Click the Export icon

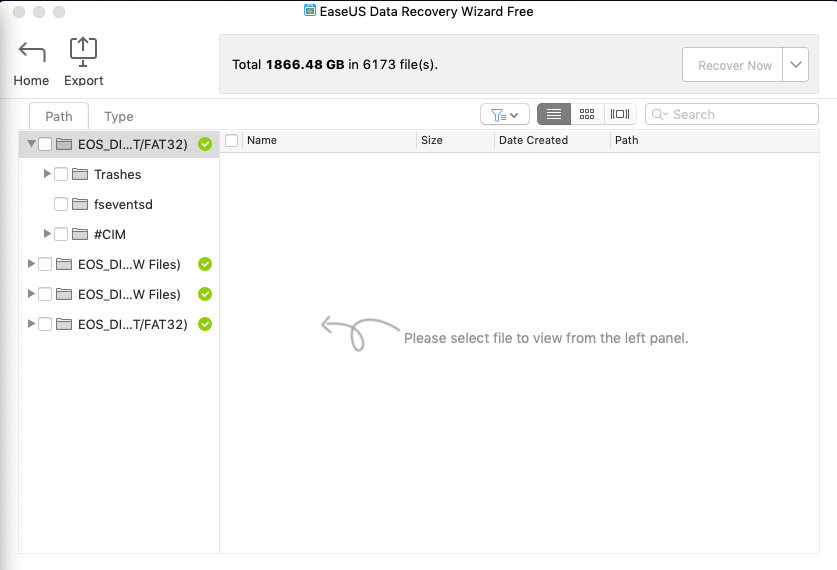pyautogui.click(x=83, y=52)
